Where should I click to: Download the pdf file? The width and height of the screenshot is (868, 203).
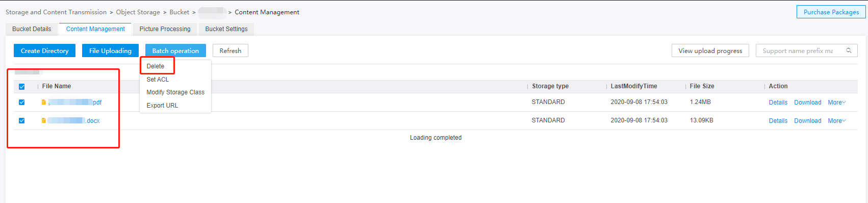tap(808, 103)
